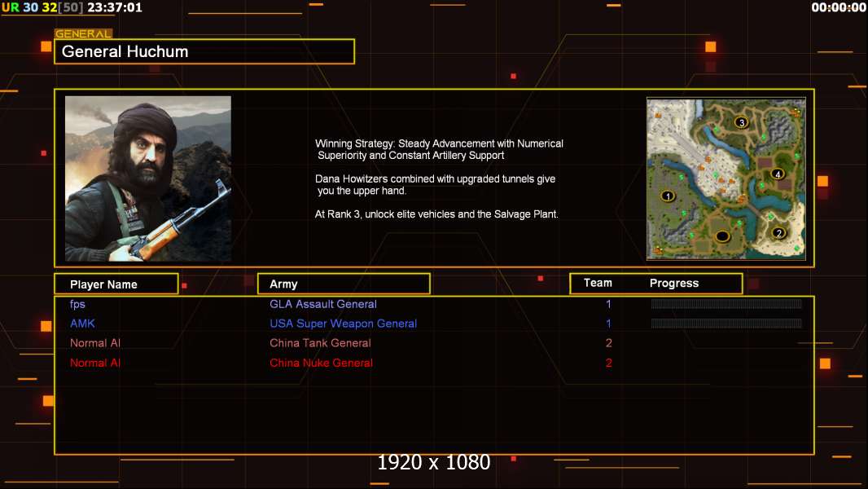Click USA Super Weapon General army entry
Screen dimensions: 868x489
[x=344, y=324]
